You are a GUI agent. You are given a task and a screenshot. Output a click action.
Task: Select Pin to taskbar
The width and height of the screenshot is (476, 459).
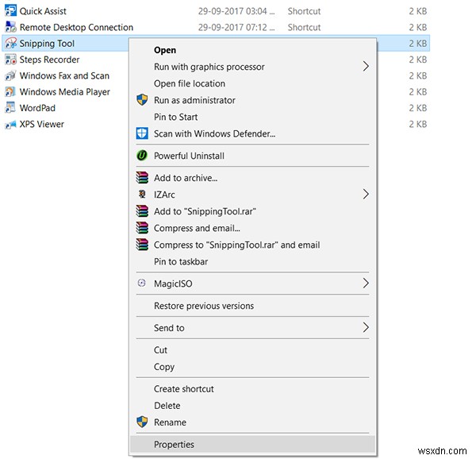coord(252,261)
